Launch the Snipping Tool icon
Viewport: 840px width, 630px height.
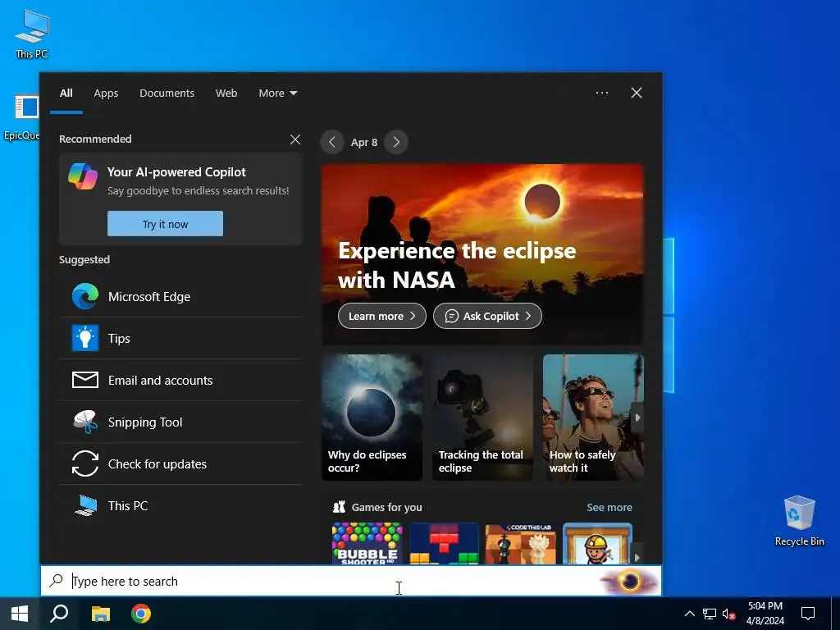[85, 422]
